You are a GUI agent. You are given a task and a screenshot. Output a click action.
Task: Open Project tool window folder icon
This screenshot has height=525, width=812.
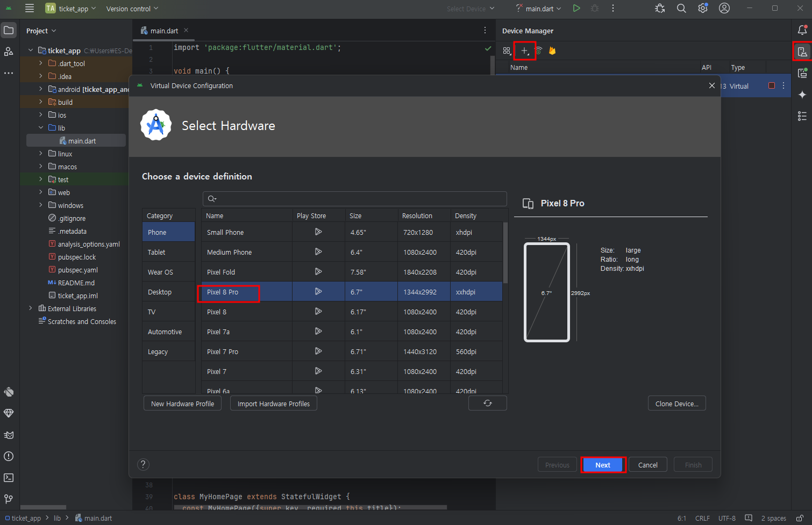[9, 31]
